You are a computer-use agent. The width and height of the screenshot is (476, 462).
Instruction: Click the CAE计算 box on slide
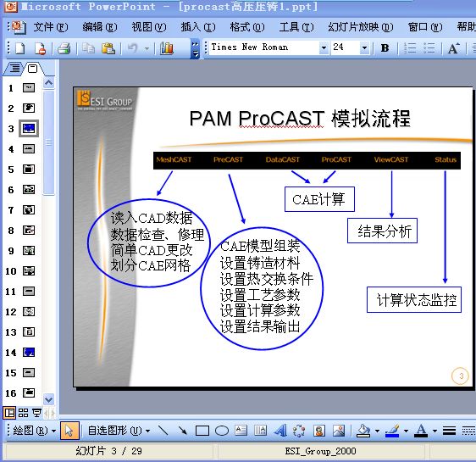(319, 199)
